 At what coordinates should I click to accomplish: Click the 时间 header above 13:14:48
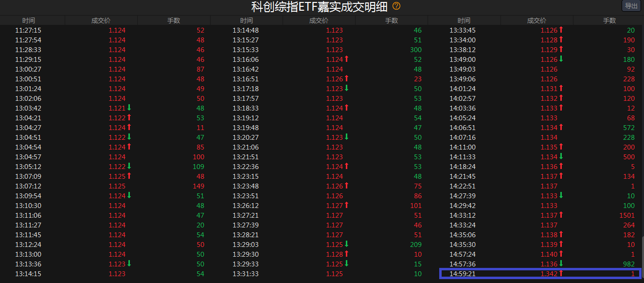click(x=246, y=20)
